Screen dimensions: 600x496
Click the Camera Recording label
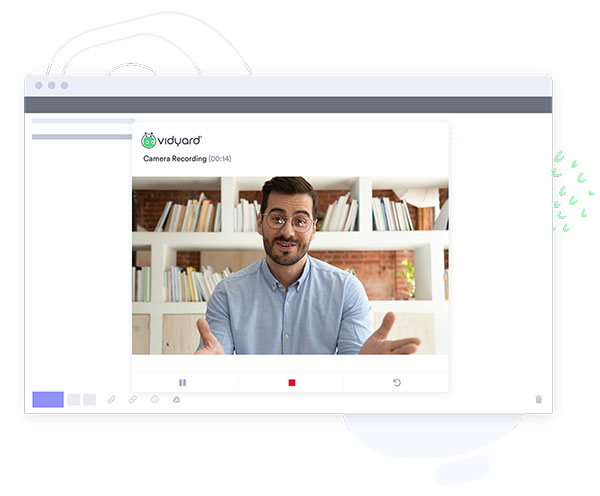click(175, 159)
